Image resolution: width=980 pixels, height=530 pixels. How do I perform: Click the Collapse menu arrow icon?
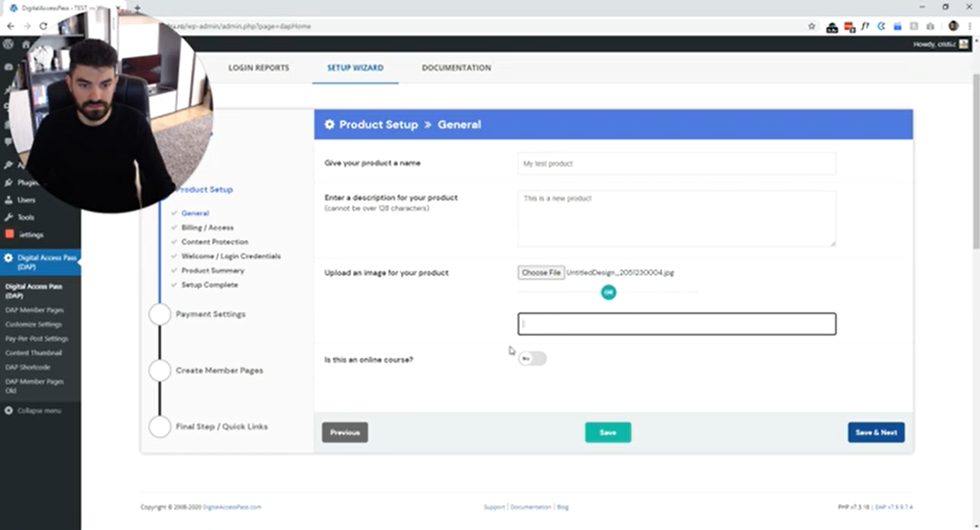click(x=9, y=410)
